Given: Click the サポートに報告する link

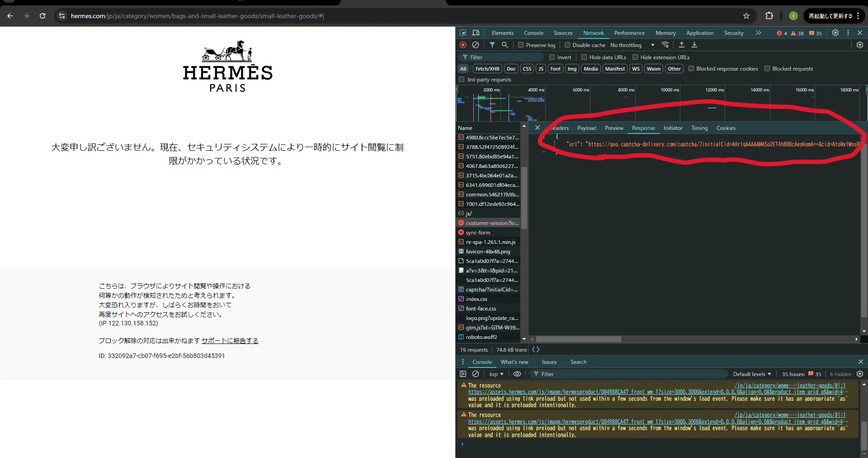Looking at the screenshot, I should click(230, 341).
